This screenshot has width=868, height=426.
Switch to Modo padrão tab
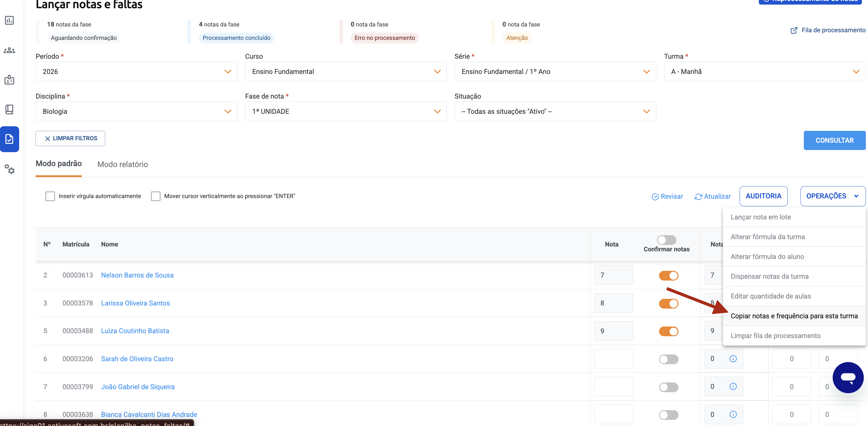pyautogui.click(x=59, y=164)
